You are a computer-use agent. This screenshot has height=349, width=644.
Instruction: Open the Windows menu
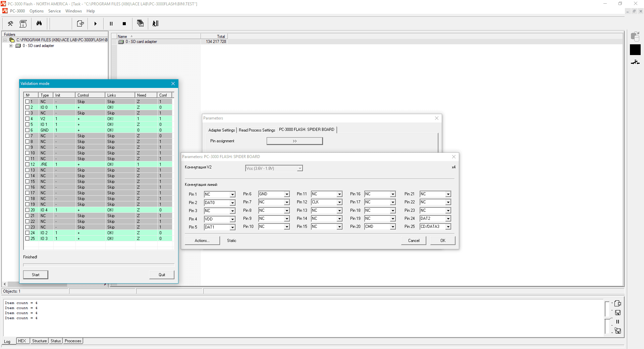coord(73,11)
